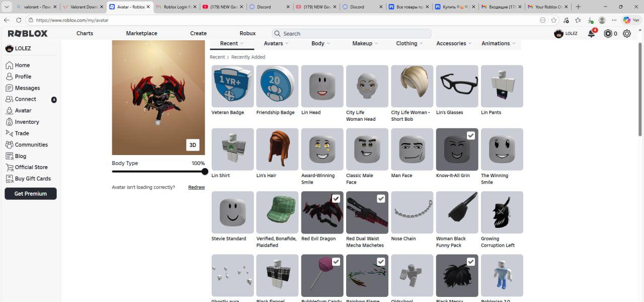644x302 pixels.
Task: Click the Roblox search field
Action: [x=352, y=34]
